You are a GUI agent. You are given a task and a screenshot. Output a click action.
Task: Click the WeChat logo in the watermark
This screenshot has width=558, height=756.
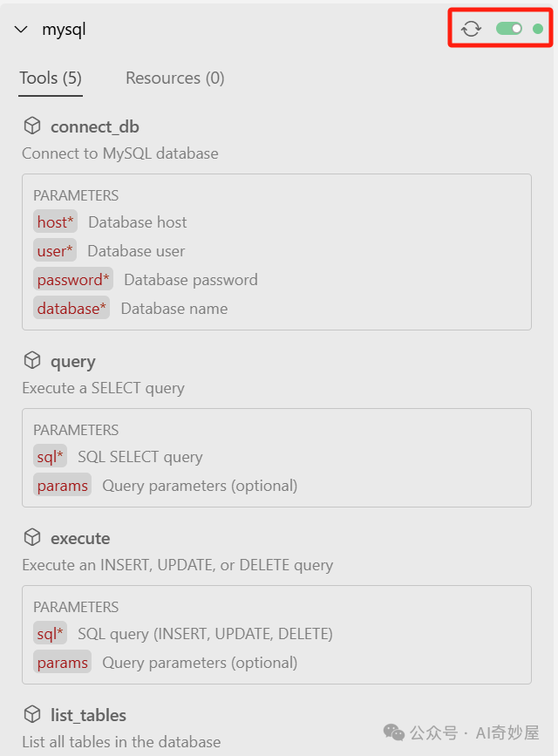[394, 732]
